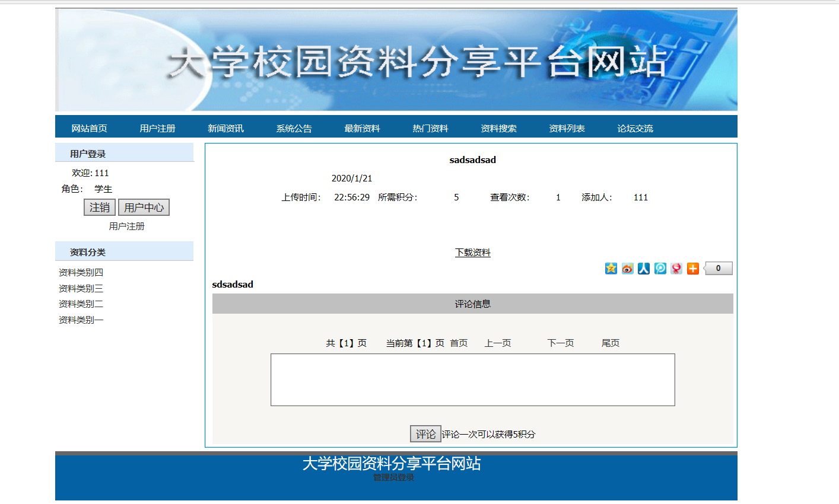Open 资料搜索 in the nav bar
Image resolution: width=839 pixels, height=504 pixels.
coord(498,128)
